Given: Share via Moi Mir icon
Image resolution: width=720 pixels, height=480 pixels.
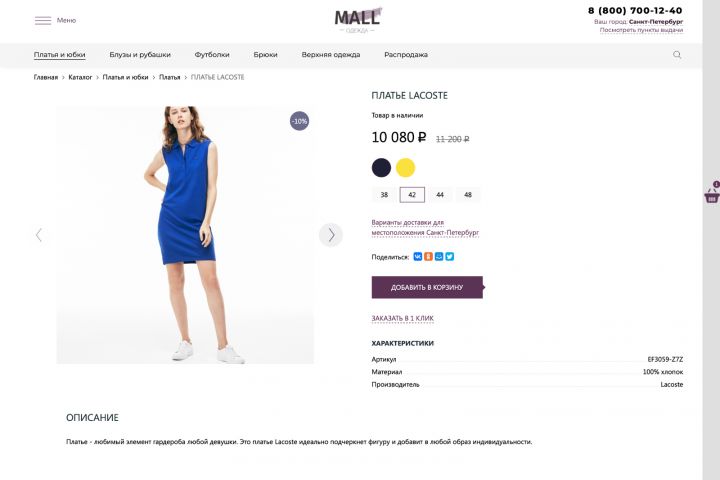Looking at the screenshot, I should pos(439,257).
